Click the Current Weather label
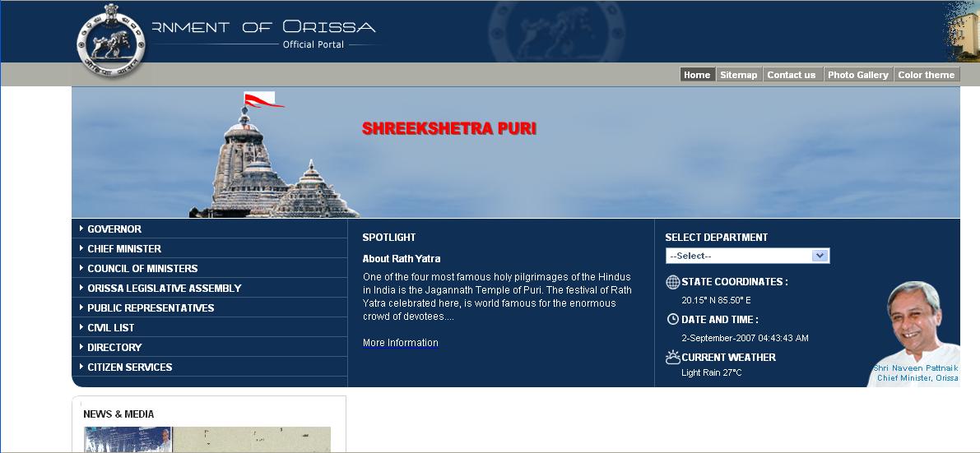 tap(729, 358)
